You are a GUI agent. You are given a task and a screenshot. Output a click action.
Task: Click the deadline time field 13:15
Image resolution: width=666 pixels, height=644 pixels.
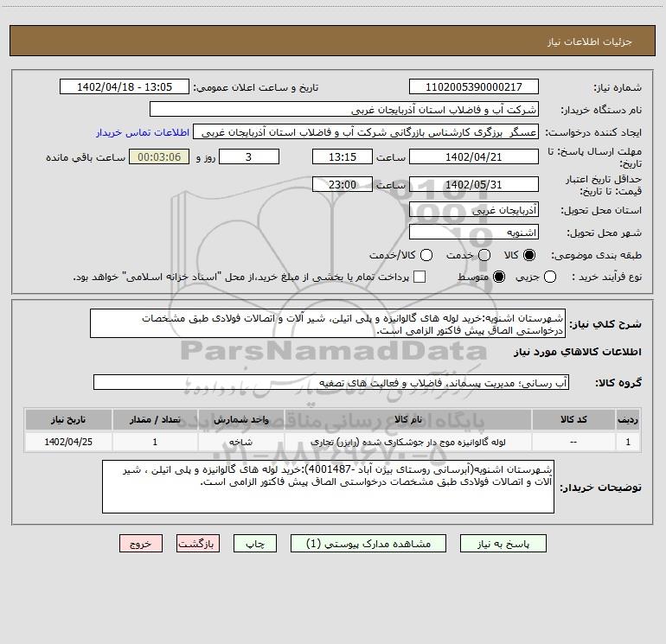point(343,156)
